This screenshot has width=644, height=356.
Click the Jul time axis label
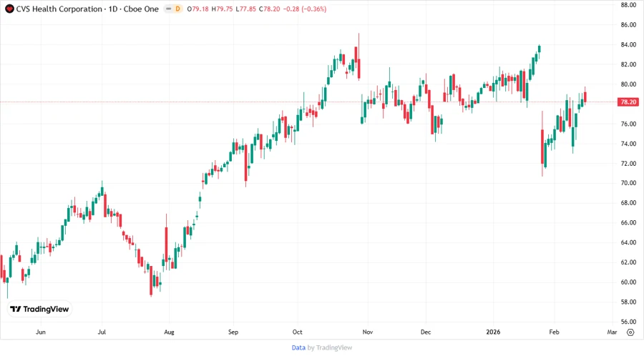pyautogui.click(x=102, y=332)
